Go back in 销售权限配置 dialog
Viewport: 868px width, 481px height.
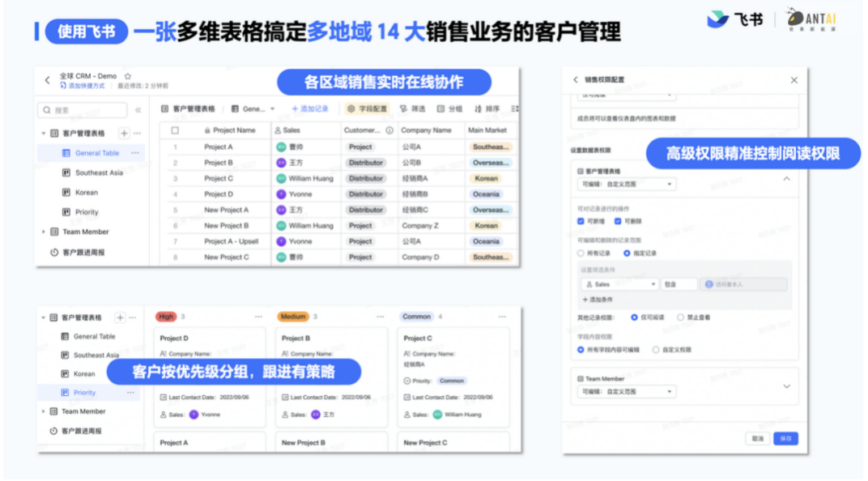coord(576,80)
